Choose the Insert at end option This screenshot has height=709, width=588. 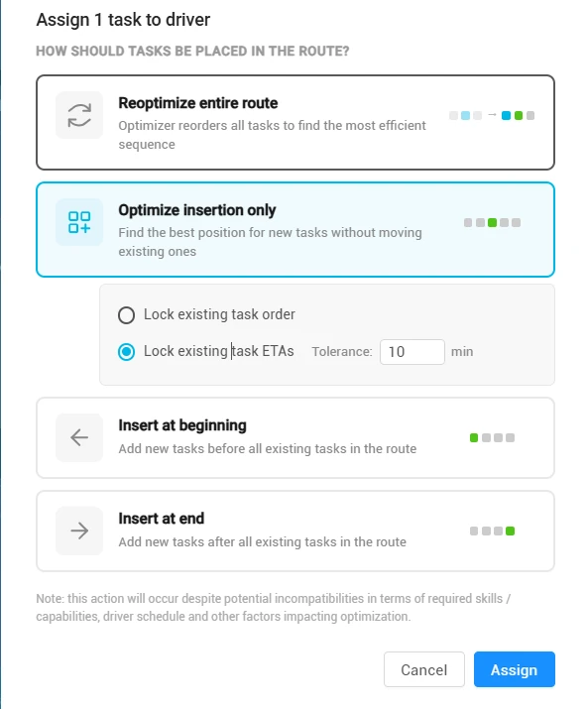tap(295, 531)
